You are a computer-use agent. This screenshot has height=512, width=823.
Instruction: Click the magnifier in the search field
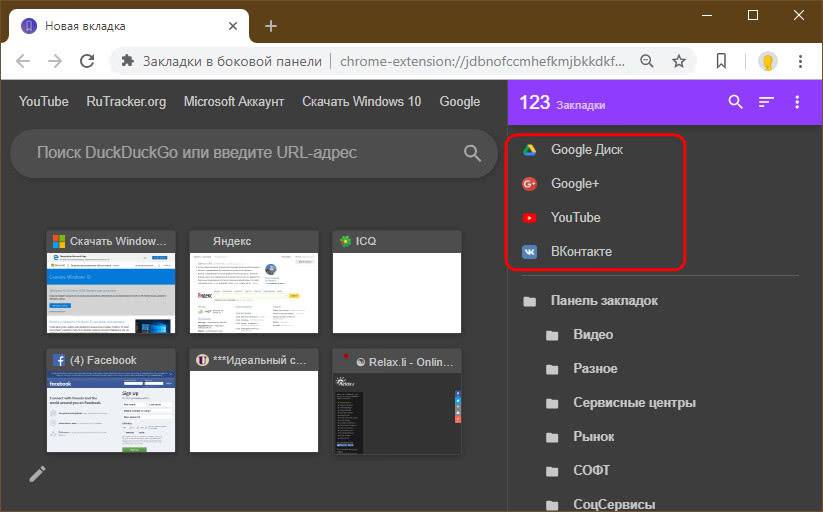[x=472, y=153]
